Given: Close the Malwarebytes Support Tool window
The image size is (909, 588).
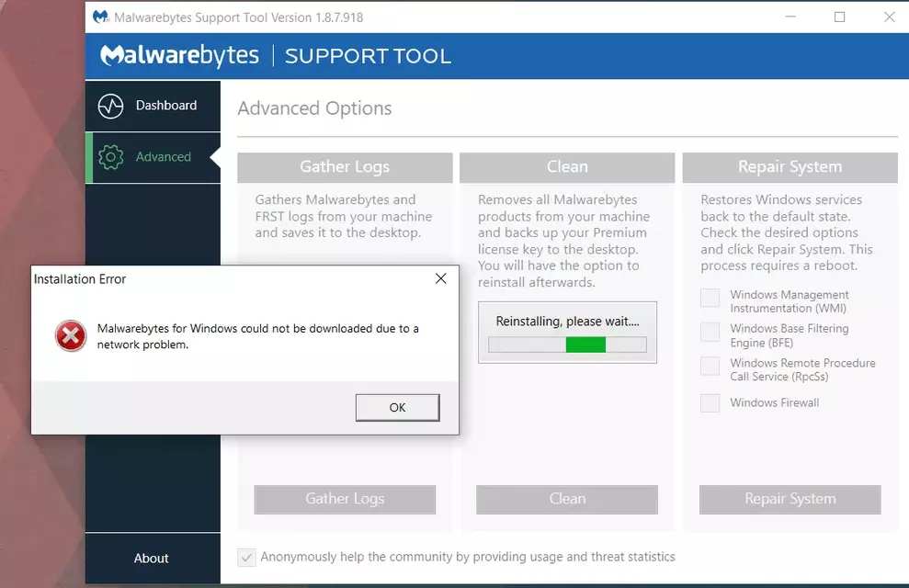Looking at the screenshot, I should click(x=890, y=17).
